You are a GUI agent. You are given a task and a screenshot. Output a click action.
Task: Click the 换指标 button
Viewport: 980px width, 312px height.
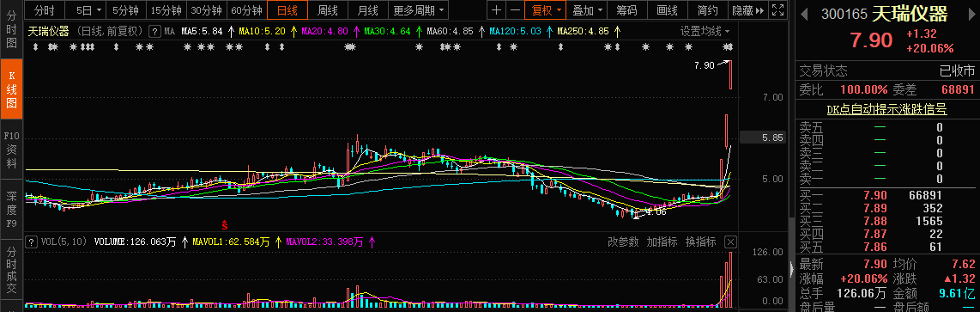pos(700,242)
